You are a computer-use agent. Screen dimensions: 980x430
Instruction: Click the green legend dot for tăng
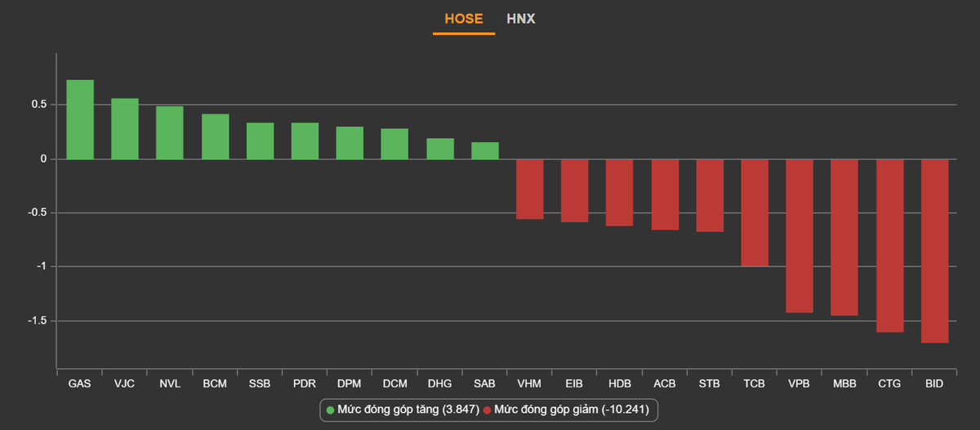(x=330, y=410)
